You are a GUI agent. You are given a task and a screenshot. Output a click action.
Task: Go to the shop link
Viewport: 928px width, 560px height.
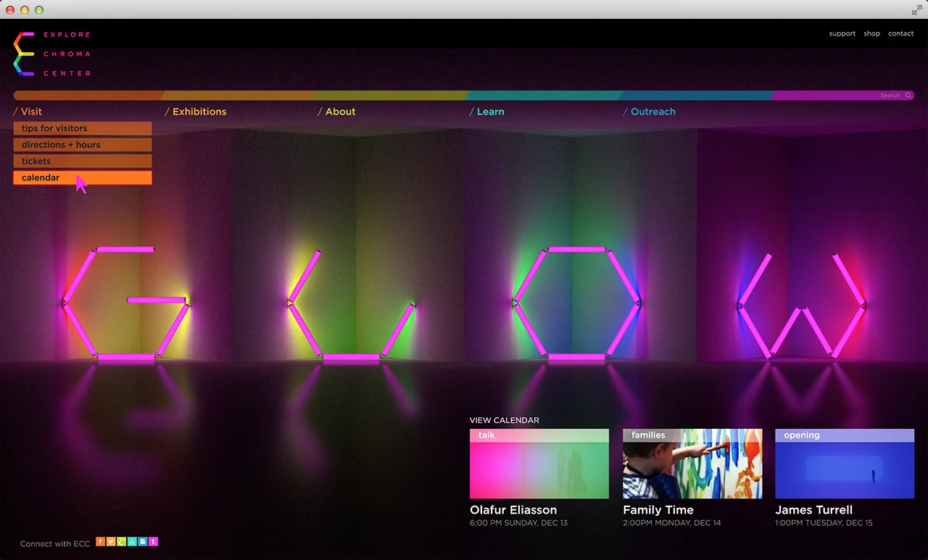point(871,33)
